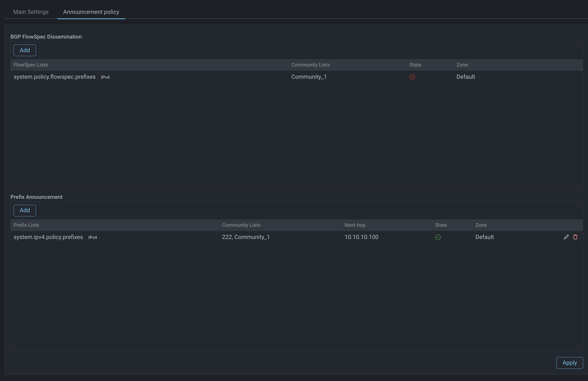Click the Next-hop column header
Screen dimensions: 588x381
click(354, 225)
